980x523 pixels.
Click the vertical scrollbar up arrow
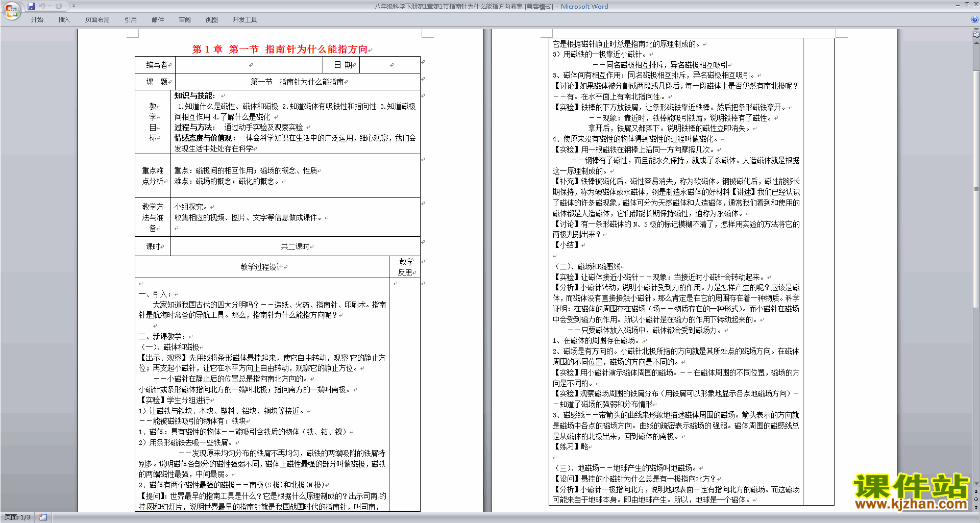pos(976,42)
